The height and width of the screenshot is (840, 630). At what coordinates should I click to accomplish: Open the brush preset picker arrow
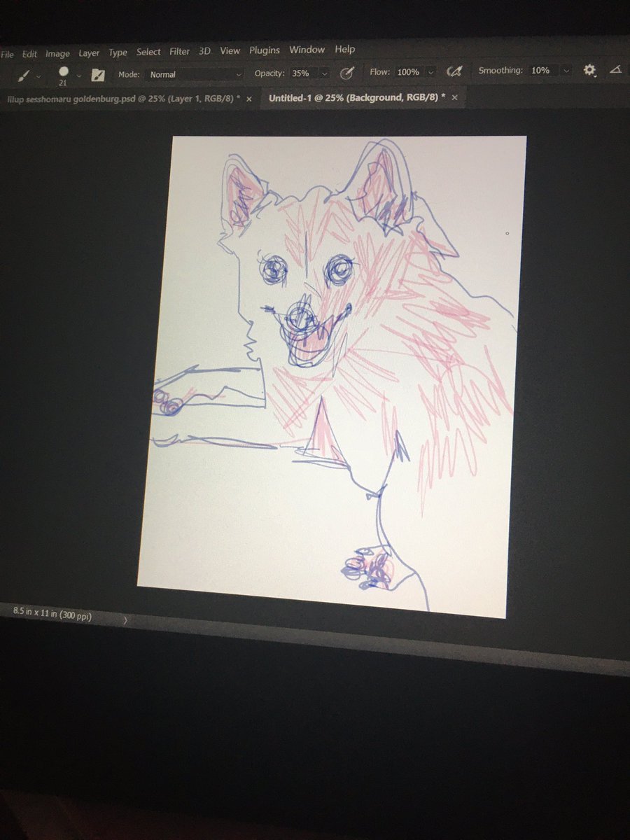coord(79,75)
